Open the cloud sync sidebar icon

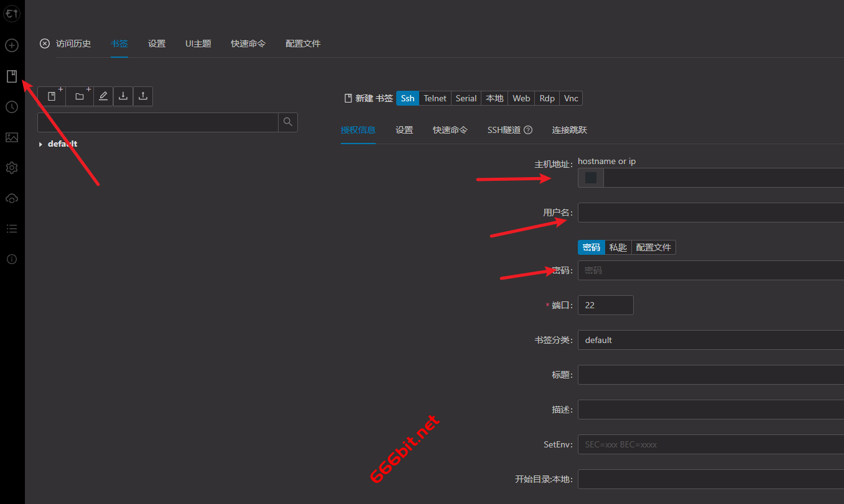coord(12,198)
